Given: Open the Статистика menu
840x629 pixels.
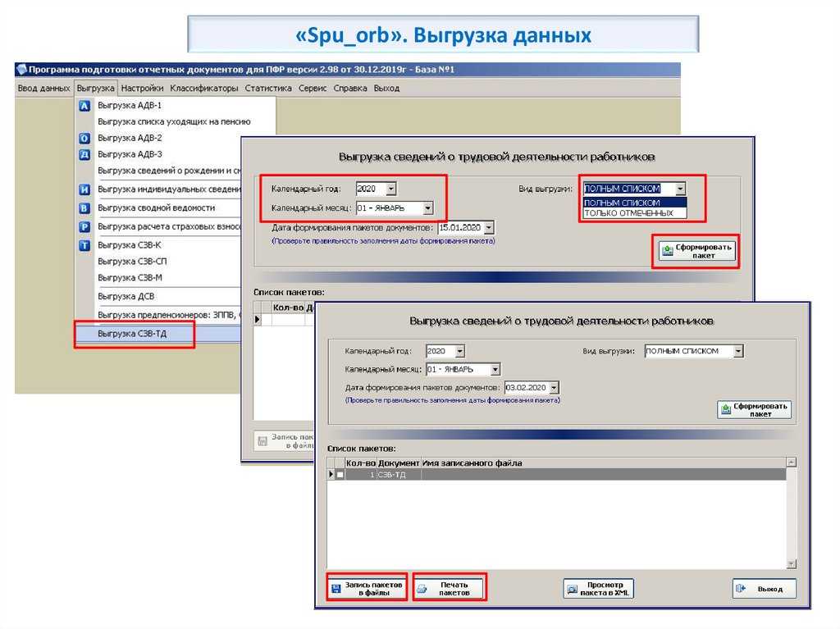Looking at the screenshot, I should click(x=268, y=89).
